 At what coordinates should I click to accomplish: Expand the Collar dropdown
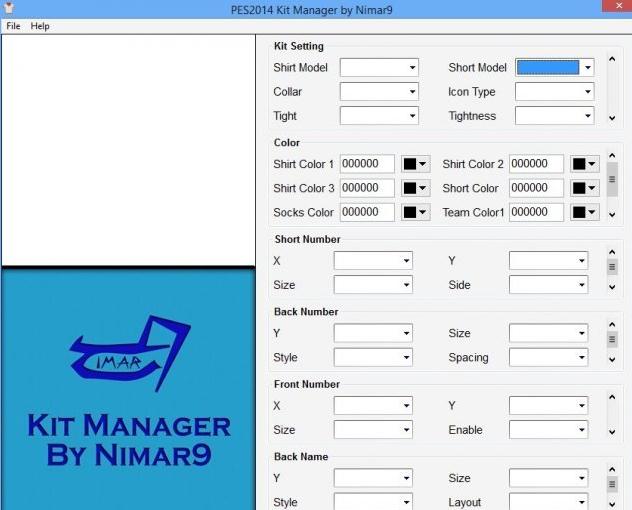379,92
